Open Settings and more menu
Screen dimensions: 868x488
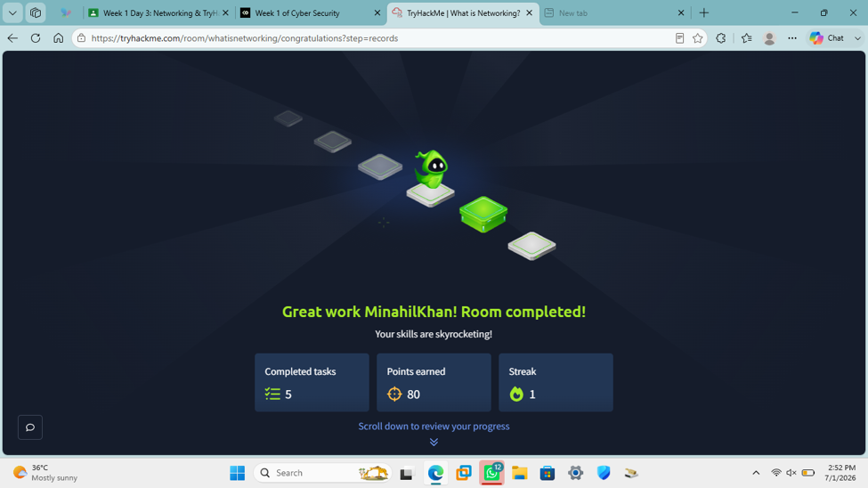coord(792,38)
